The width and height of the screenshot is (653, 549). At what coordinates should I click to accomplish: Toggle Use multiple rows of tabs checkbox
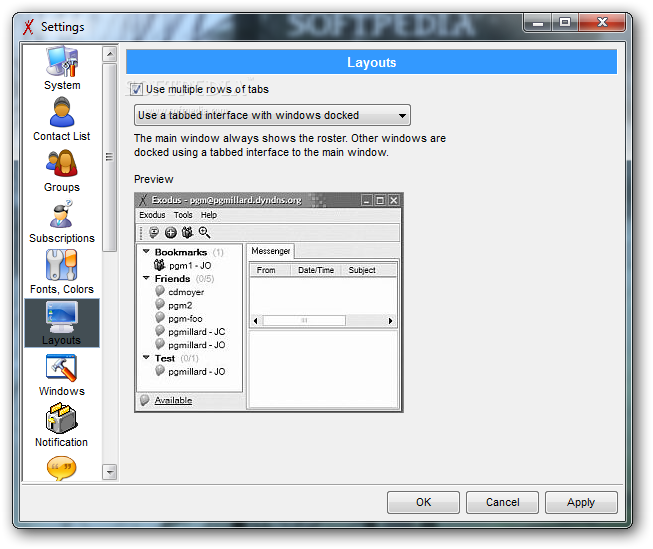click(x=136, y=90)
